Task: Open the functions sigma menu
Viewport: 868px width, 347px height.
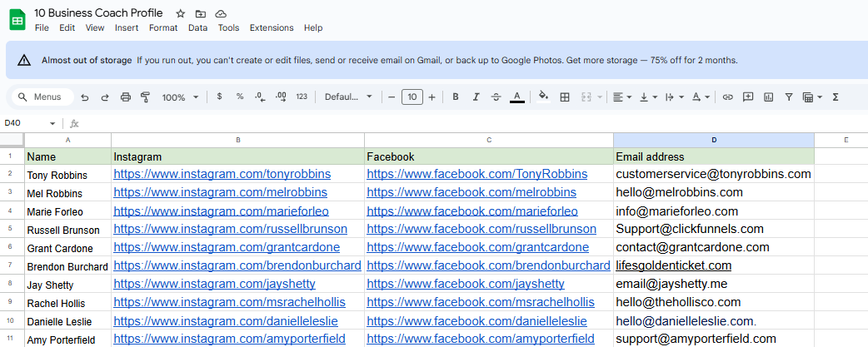Action: tap(836, 97)
